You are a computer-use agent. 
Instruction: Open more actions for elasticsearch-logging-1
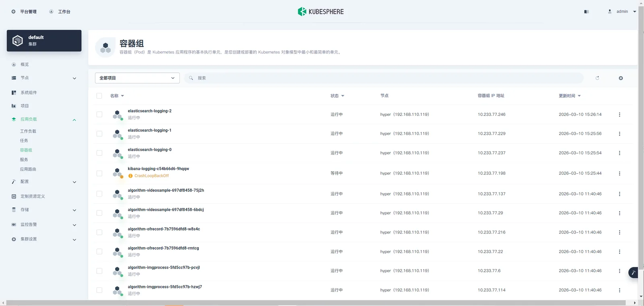coord(619,134)
